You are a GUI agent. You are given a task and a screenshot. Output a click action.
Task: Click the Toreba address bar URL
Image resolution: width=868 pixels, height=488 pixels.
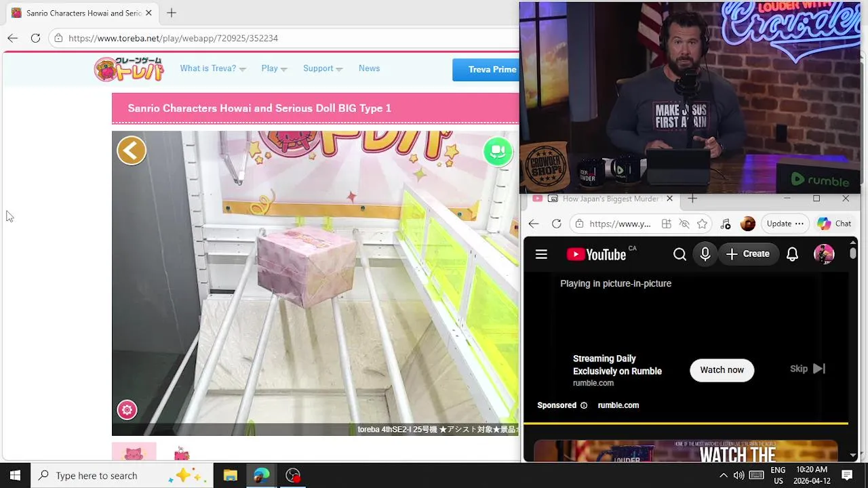pyautogui.click(x=173, y=38)
